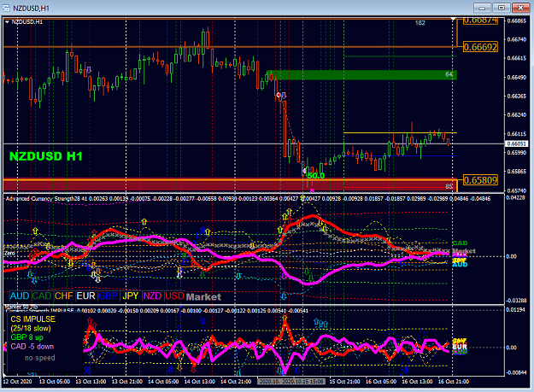The image size is (534, 392).
Task: Select the 0.66874 price level label
Action: 480,20
